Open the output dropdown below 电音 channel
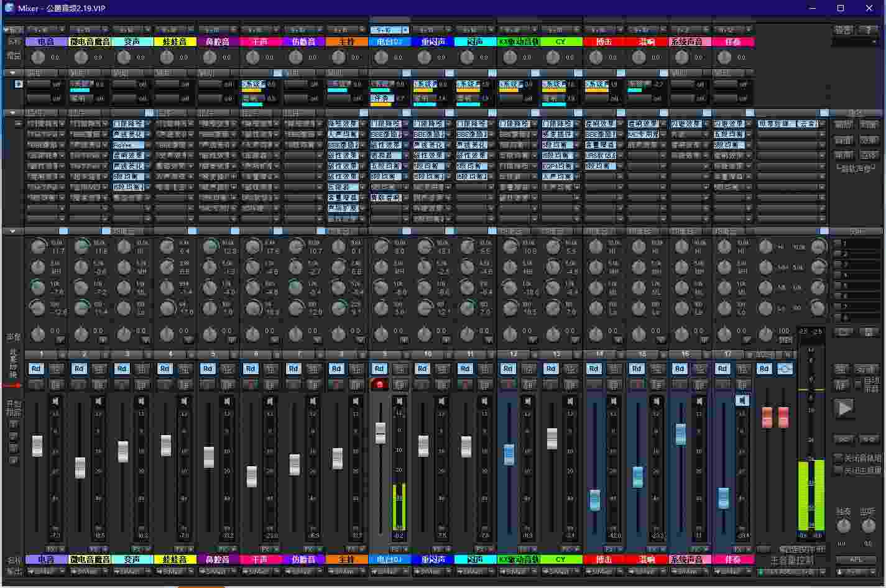 [x=47, y=571]
